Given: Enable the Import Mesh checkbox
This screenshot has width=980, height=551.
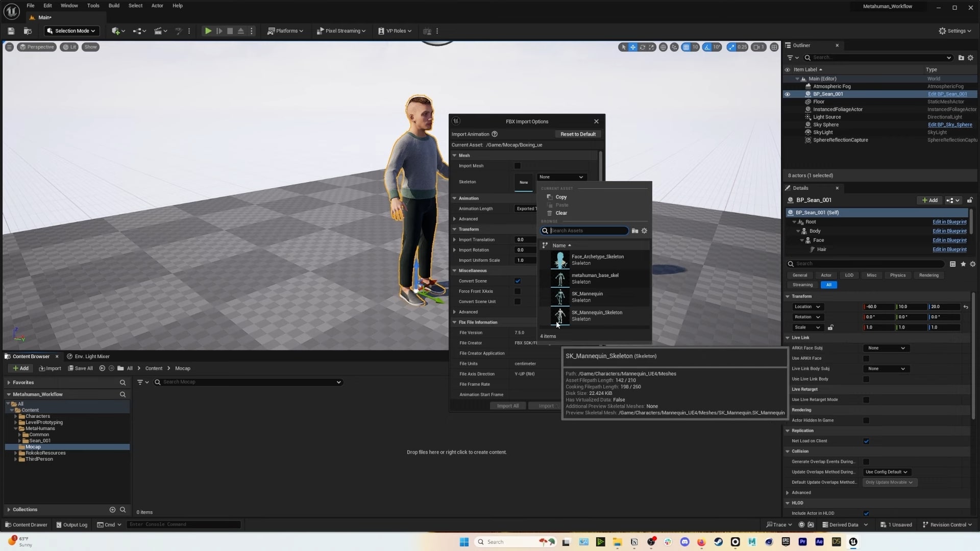Looking at the screenshot, I should (517, 166).
